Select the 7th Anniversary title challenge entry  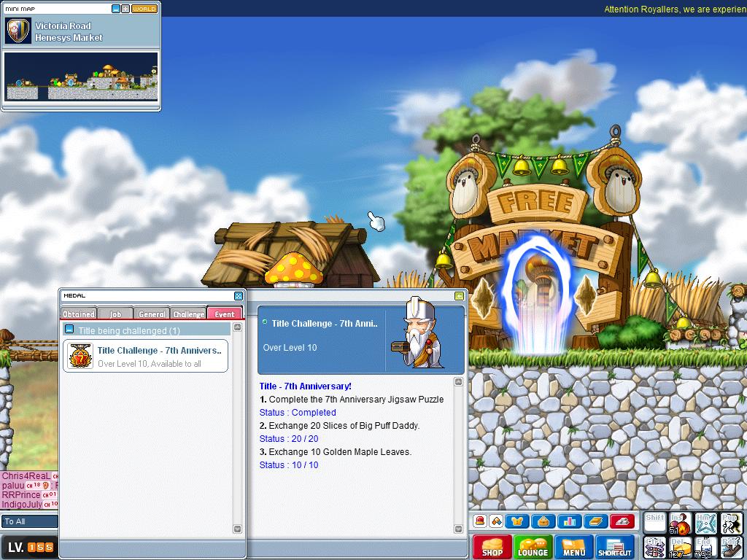146,356
